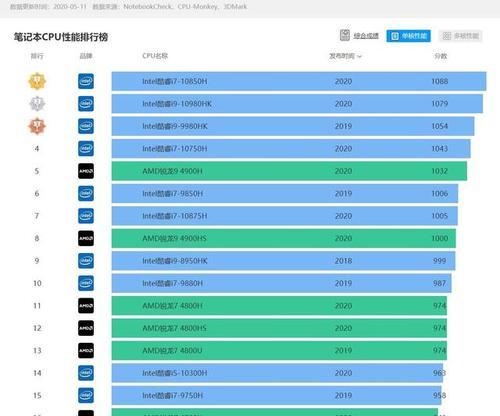Screen dimensions: 500x416
Task: Open the 综合成绩 overall score tab
Action: pos(359,36)
